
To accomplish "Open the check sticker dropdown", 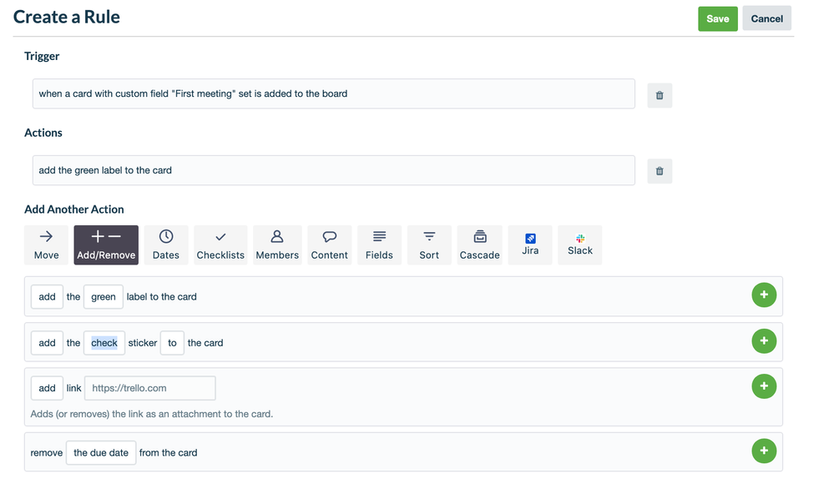I will click(x=104, y=342).
